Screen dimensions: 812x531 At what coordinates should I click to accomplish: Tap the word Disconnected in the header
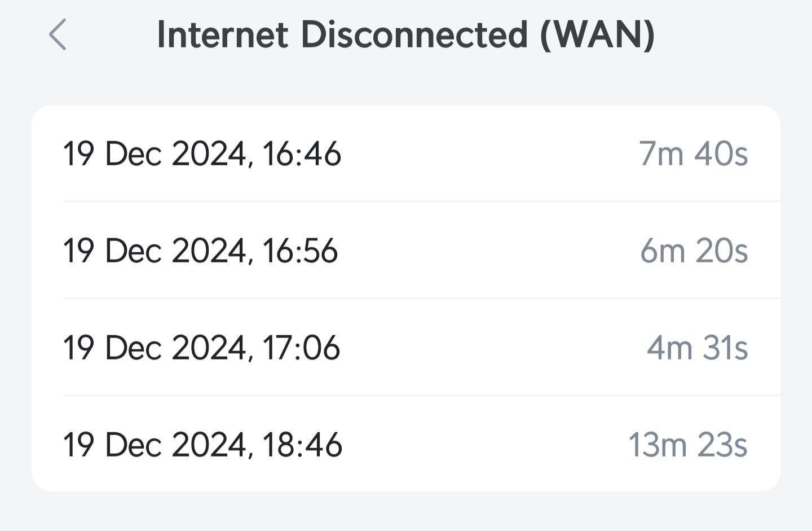[414, 34]
